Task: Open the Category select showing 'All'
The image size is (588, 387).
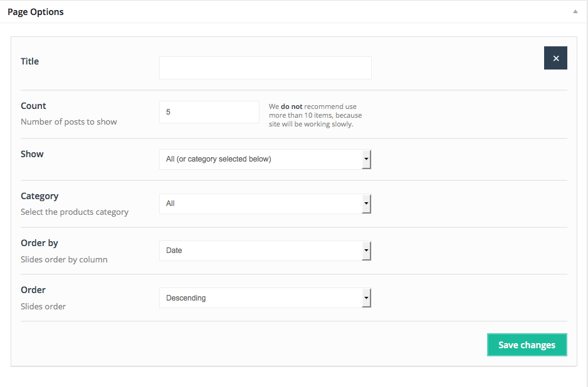Action: coord(260,204)
